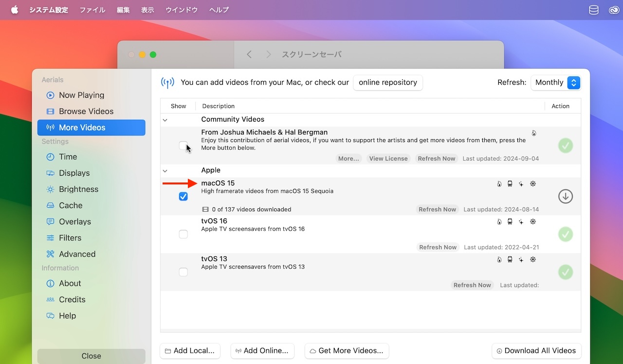
Task: Click the film icon beside videos downloaded count
Action: pos(205,209)
